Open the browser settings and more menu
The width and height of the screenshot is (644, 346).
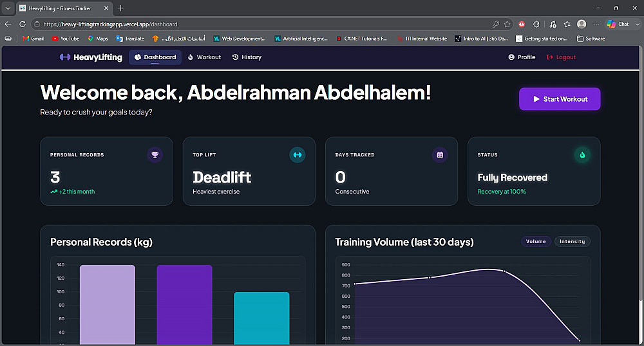tap(596, 24)
